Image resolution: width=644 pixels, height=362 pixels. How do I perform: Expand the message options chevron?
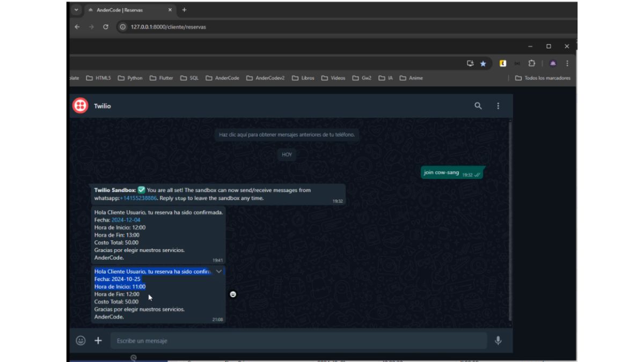coord(219,272)
